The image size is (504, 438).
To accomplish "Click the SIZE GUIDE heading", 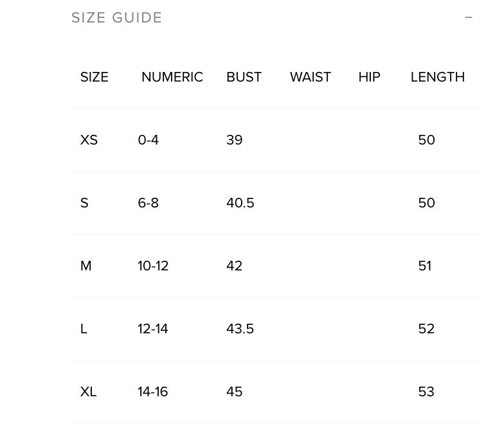I will coord(116,17).
